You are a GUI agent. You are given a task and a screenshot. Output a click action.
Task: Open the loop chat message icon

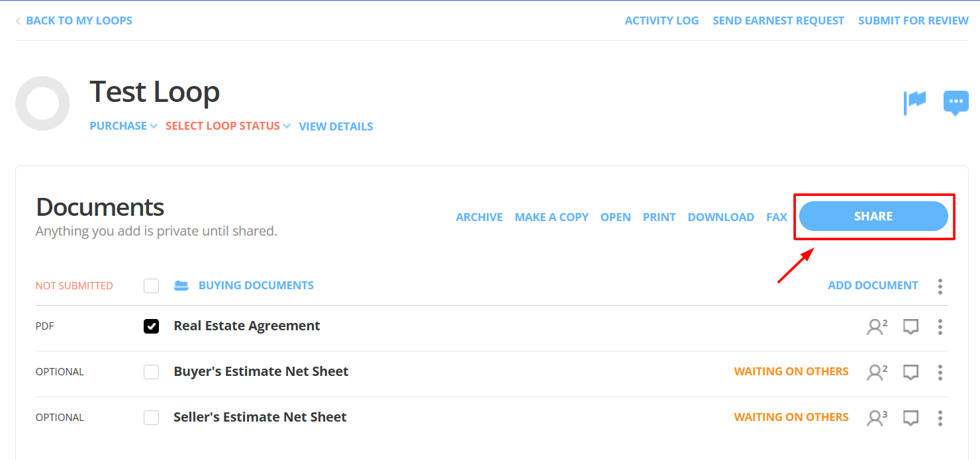click(955, 103)
